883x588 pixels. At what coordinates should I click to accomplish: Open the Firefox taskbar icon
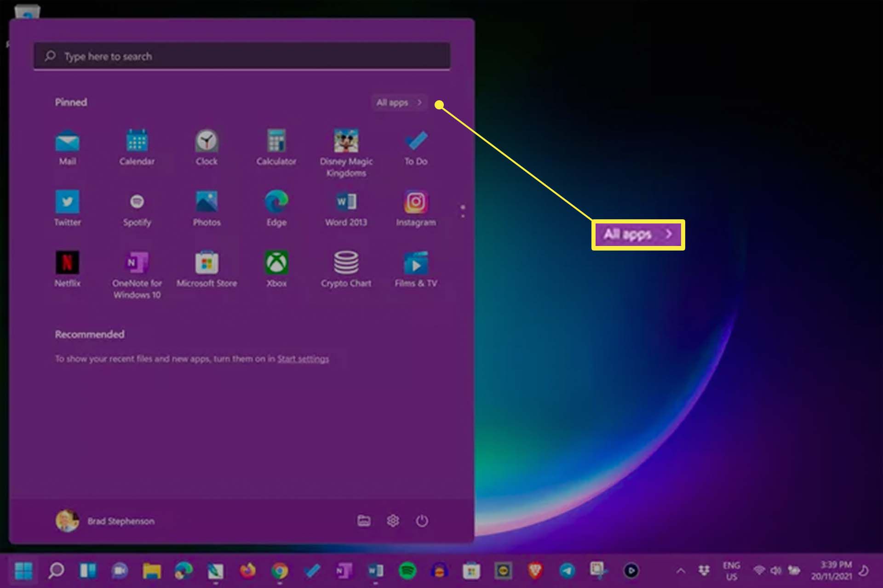(x=247, y=571)
